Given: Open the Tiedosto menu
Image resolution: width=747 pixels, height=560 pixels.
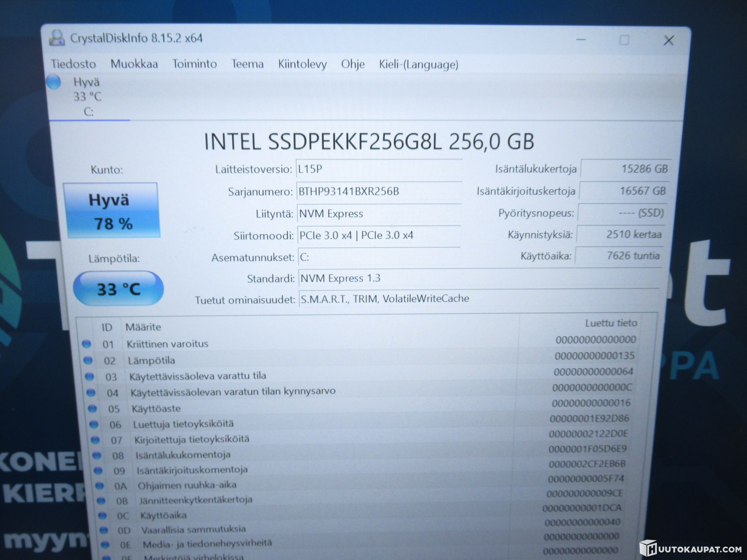Looking at the screenshot, I should pyautogui.click(x=73, y=64).
